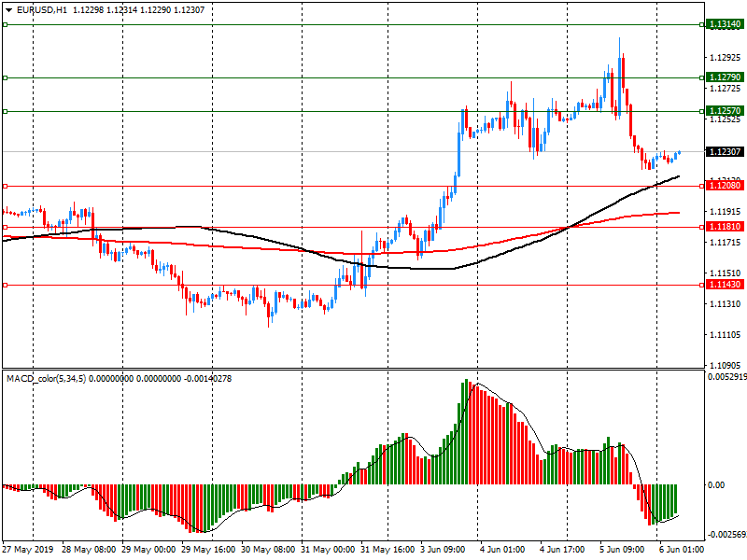Click the MACD_color(5,34,5) indicator label
Screen dimensions: 747x560
(x=46, y=379)
